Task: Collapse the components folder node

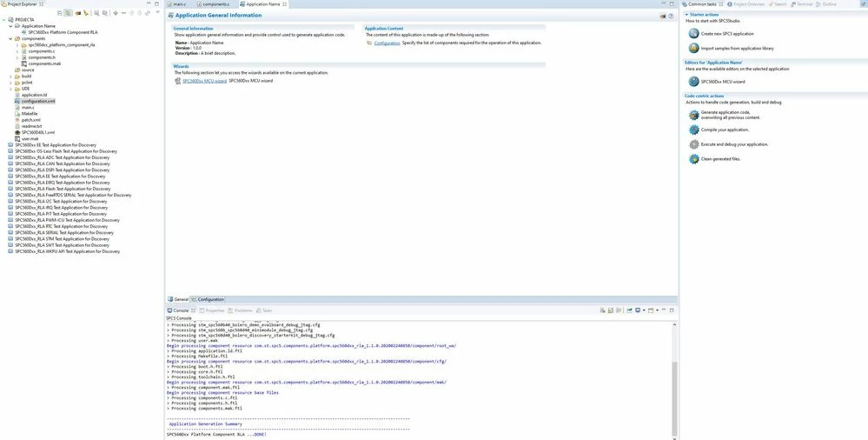Action: tap(10, 39)
